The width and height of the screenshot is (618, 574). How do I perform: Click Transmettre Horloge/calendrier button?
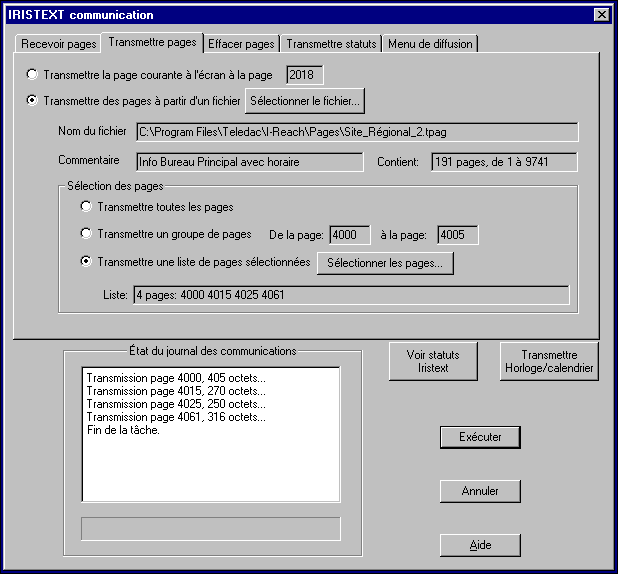[x=549, y=361]
